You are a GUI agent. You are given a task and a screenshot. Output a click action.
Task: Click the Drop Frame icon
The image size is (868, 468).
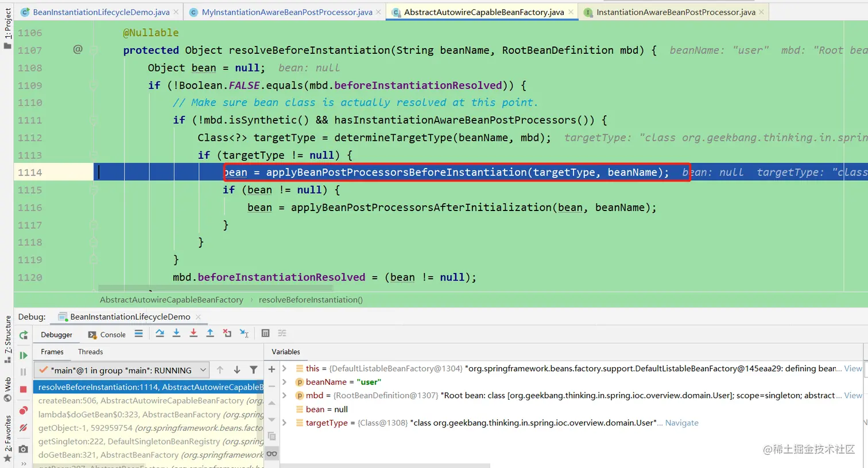227,333
